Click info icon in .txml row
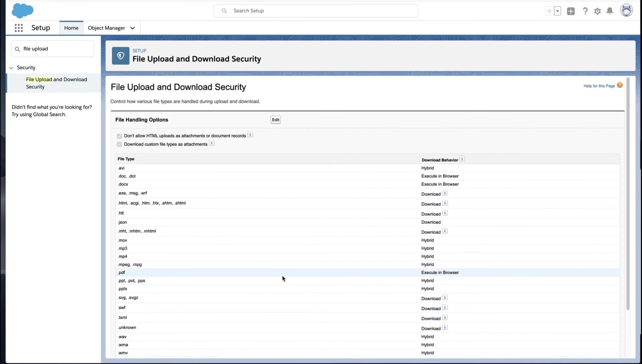Screen dimensions: 642x364 pyautogui.click(x=445, y=318)
